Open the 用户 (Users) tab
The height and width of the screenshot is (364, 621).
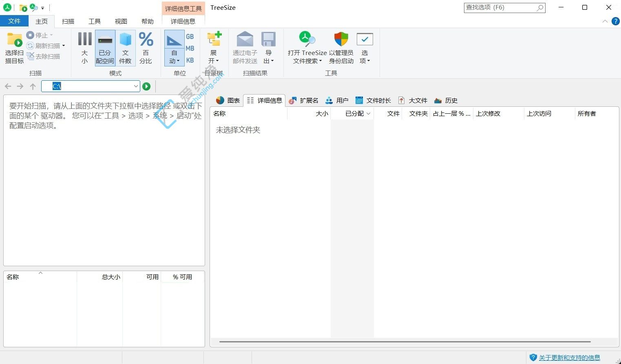[x=337, y=100]
